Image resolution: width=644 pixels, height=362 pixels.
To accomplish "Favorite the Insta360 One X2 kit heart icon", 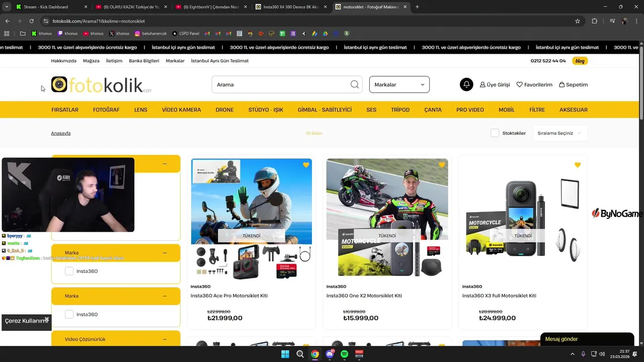I will pos(442,165).
